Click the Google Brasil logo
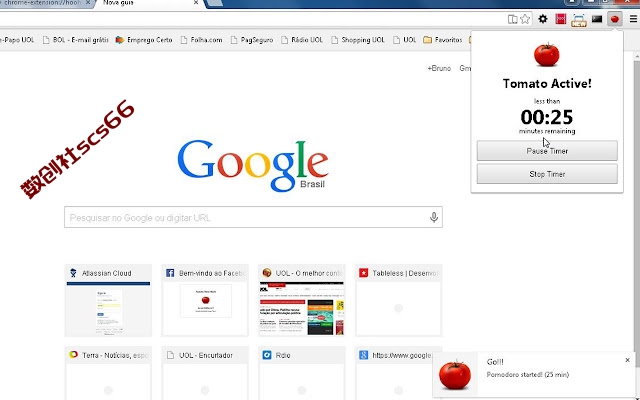640x400 pixels. pyautogui.click(x=253, y=165)
